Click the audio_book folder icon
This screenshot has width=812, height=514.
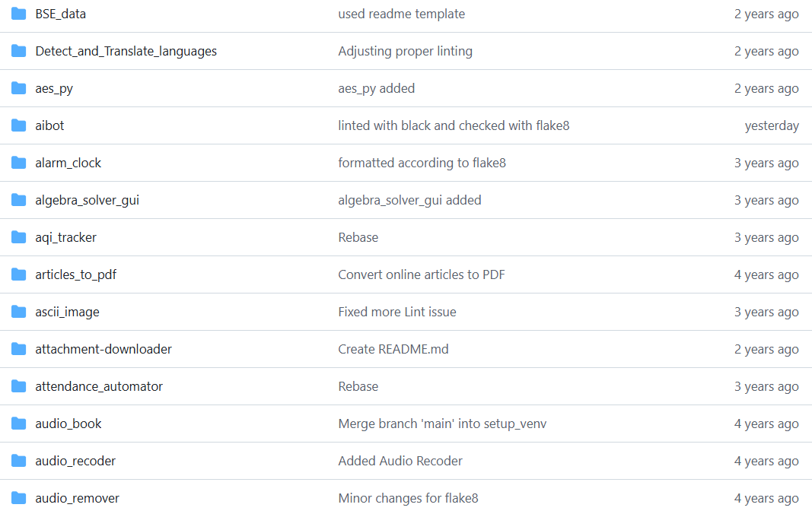(18, 424)
